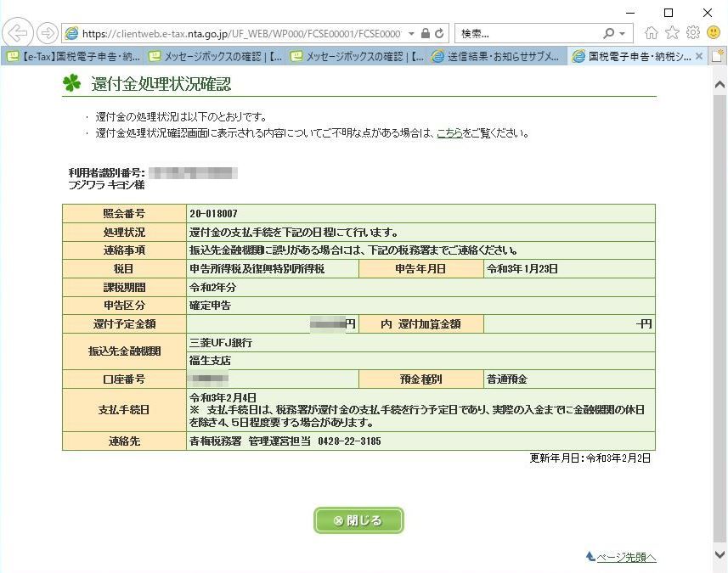Open the Tools gear icon

click(x=692, y=32)
